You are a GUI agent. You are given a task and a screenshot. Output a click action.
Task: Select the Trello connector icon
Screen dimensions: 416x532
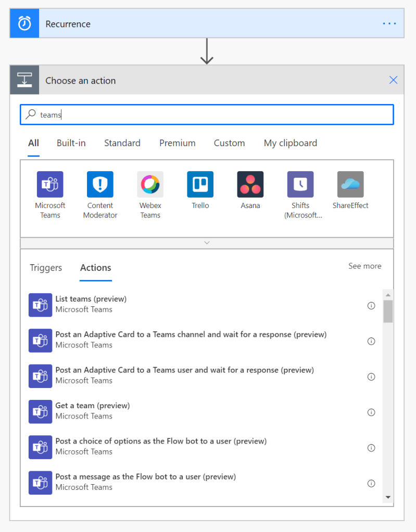(x=200, y=185)
